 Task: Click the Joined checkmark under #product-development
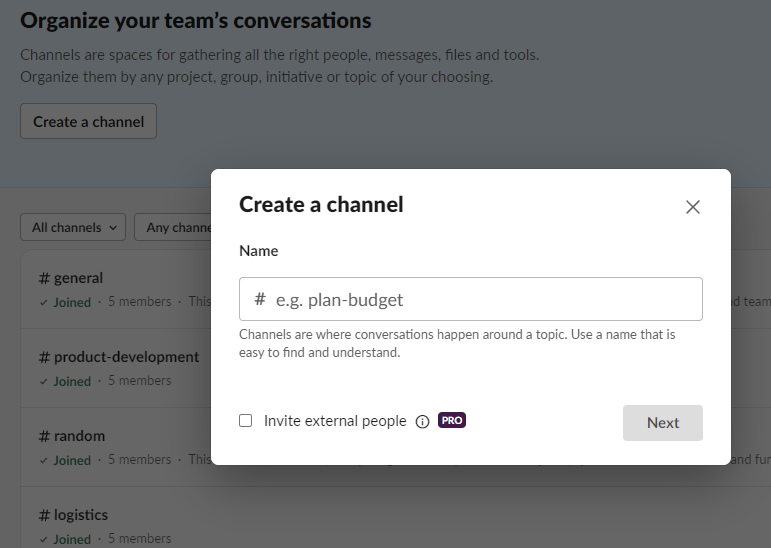(x=44, y=381)
